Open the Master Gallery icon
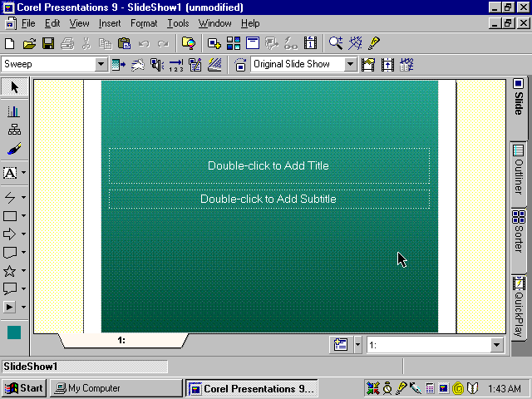The image size is (532, 399). click(234, 43)
